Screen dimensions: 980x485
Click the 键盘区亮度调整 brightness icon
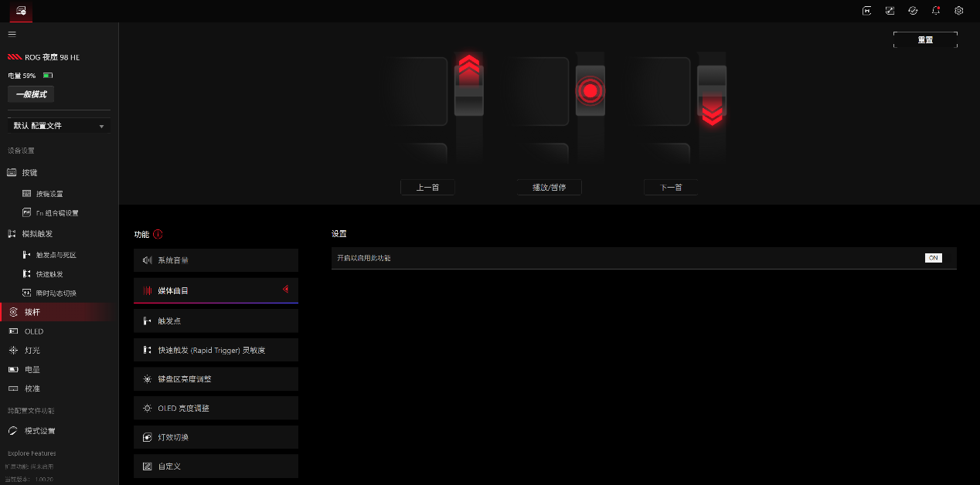click(148, 379)
